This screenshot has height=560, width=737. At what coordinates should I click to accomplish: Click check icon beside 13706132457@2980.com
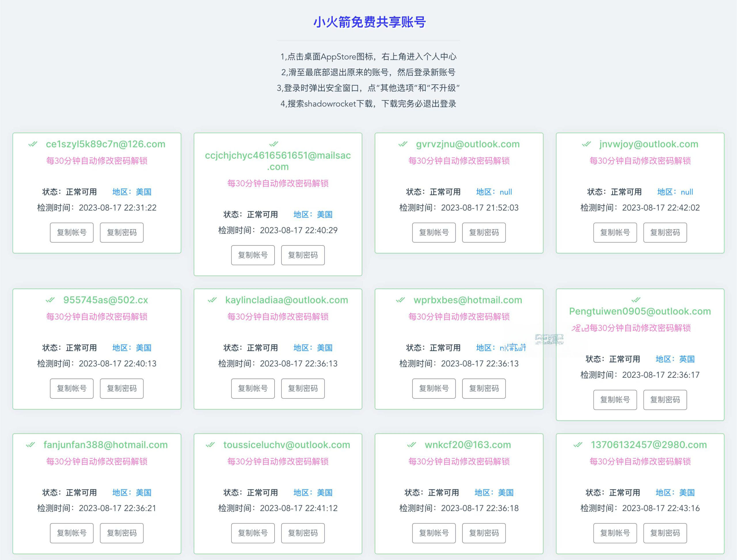click(x=578, y=445)
